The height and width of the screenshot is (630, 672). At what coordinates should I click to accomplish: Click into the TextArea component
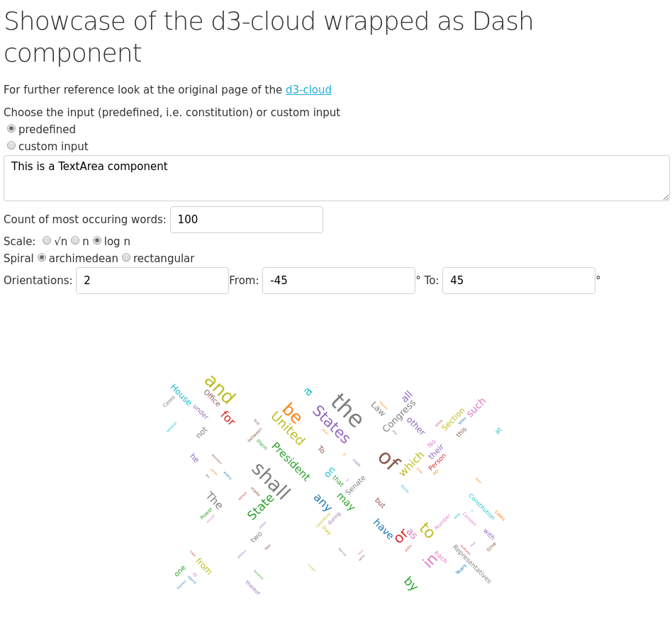pyautogui.click(x=336, y=178)
